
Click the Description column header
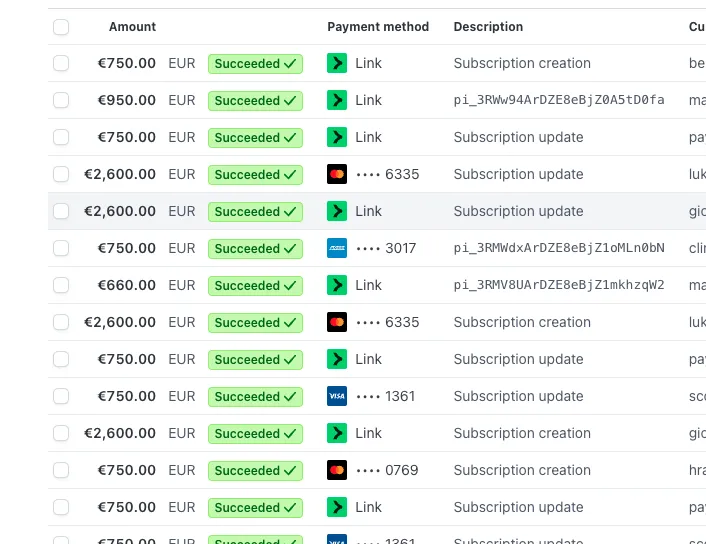[x=488, y=27]
